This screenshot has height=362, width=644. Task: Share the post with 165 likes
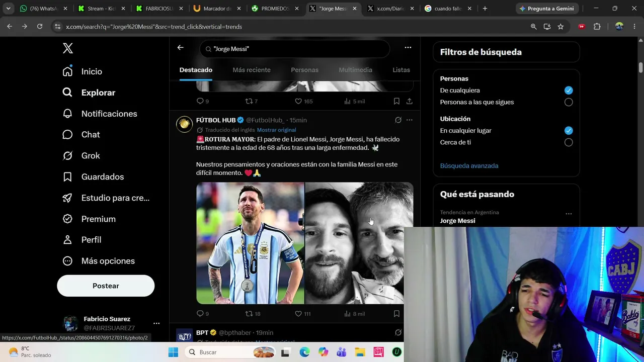tap(410, 102)
